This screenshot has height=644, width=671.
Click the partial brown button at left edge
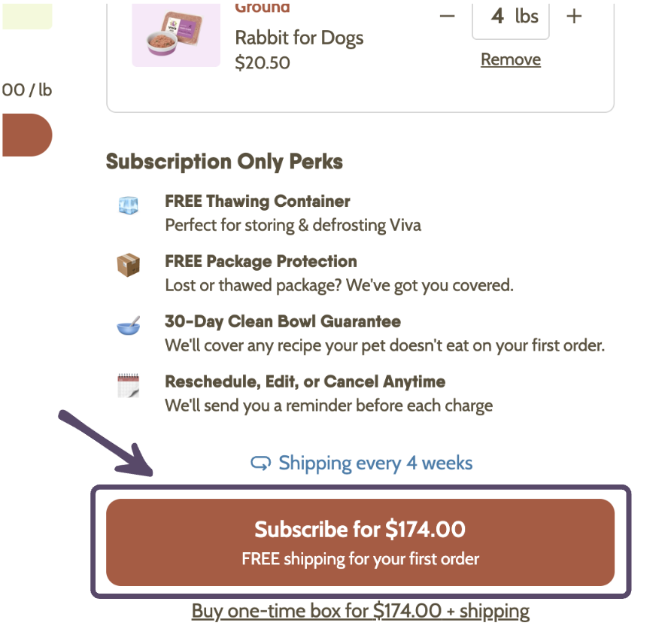[26, 135]
